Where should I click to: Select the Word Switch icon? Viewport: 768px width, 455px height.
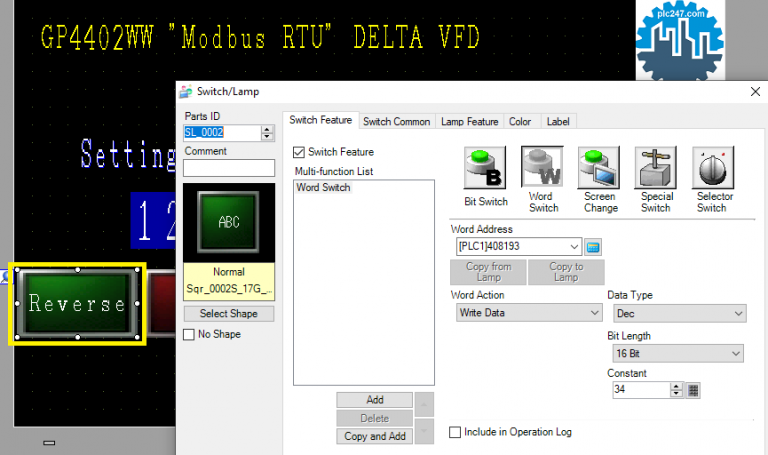click(542, 167)
